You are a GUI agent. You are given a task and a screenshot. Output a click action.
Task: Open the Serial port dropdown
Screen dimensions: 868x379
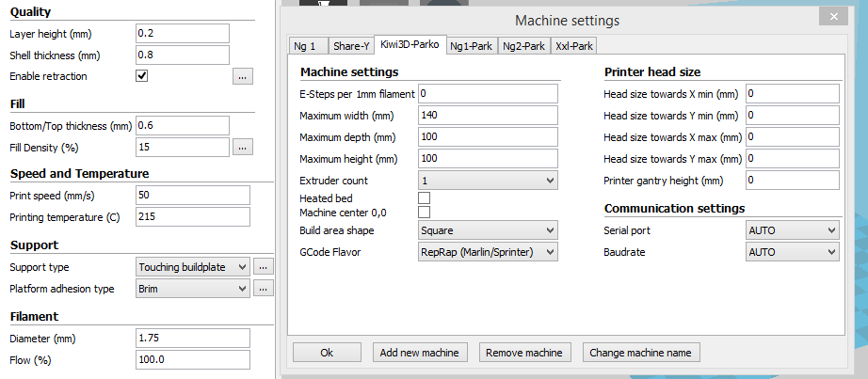pyautogui.click(x=791, y=230)
